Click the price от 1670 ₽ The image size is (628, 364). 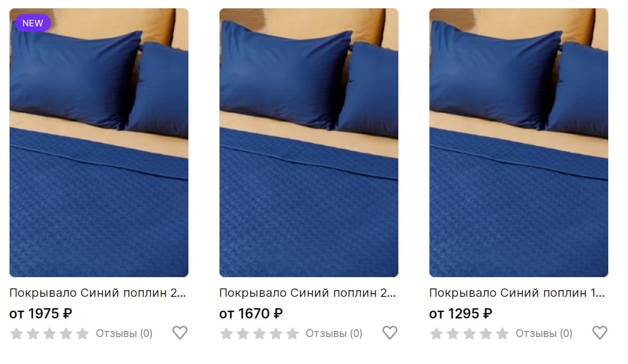(251, 314)
